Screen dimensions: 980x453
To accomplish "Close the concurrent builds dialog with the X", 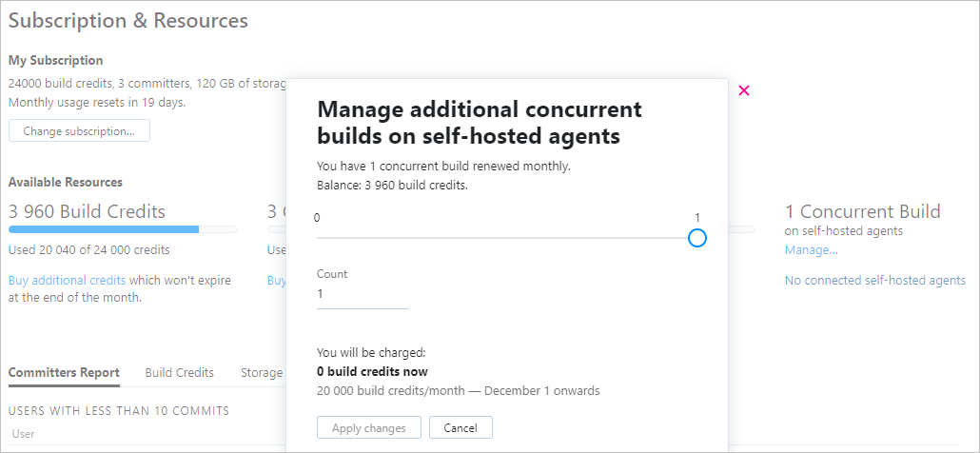I will click(744, 90).
